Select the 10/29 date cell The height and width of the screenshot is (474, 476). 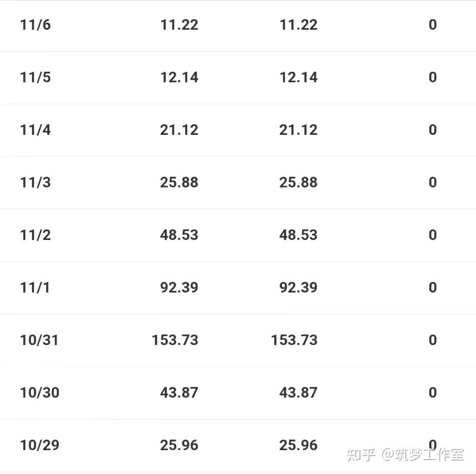click(x=40, y=445)
